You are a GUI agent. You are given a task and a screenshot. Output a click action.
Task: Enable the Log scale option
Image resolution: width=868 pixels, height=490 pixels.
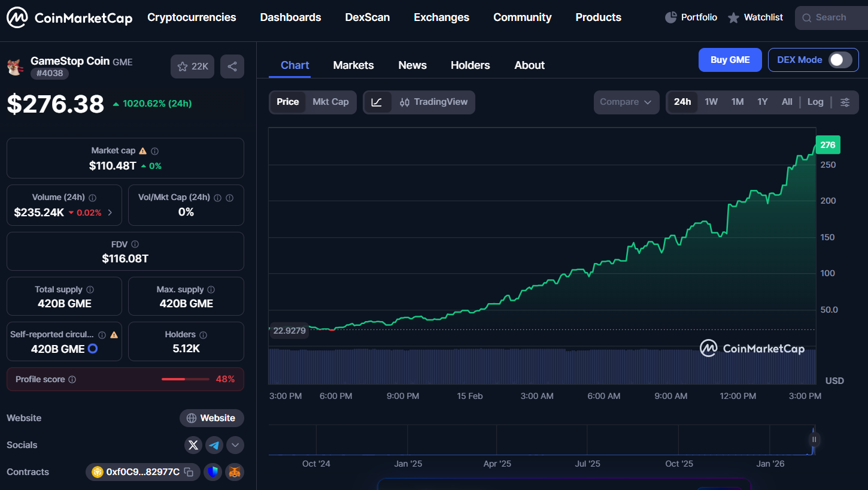click(815, 102)
